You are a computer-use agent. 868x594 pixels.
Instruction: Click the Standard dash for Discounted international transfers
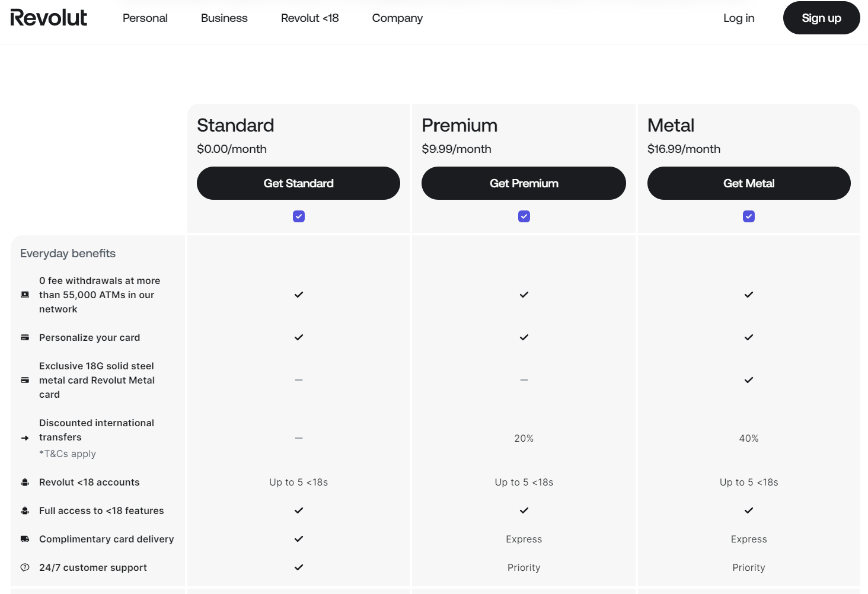[299, 438]
